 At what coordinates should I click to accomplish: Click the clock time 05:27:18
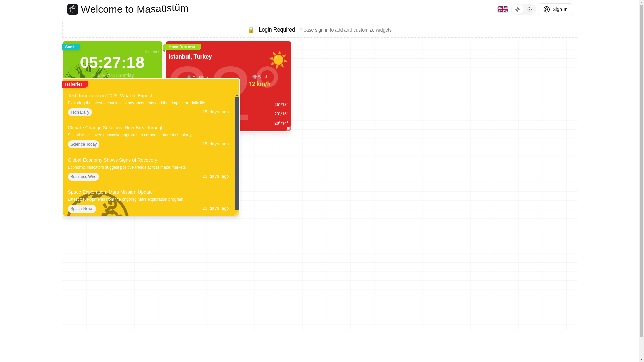pos(112,63)
